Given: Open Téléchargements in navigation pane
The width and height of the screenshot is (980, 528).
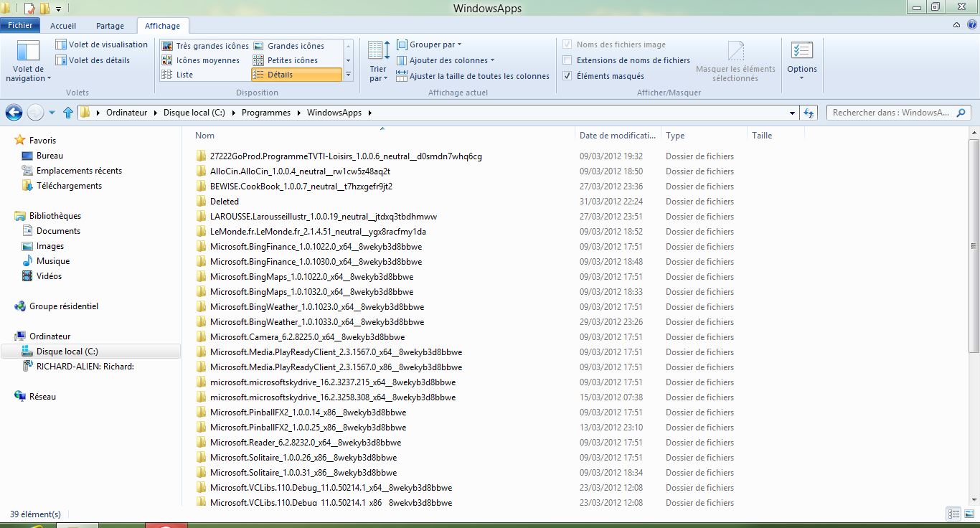Looking at the screenshot, I should pos(62,186).
